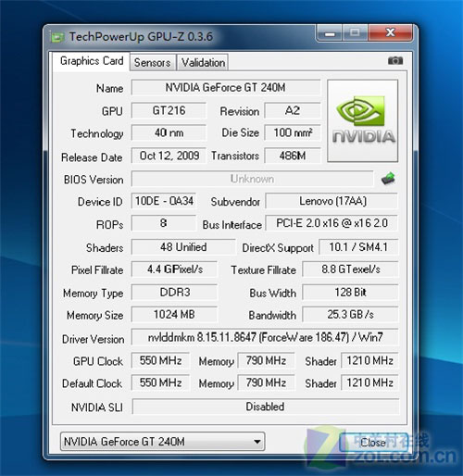The image size is (463, 476).
Task: Click the Release Date value Oct 12, 2009
Action: pyautogui.click(x=169, y=156)
